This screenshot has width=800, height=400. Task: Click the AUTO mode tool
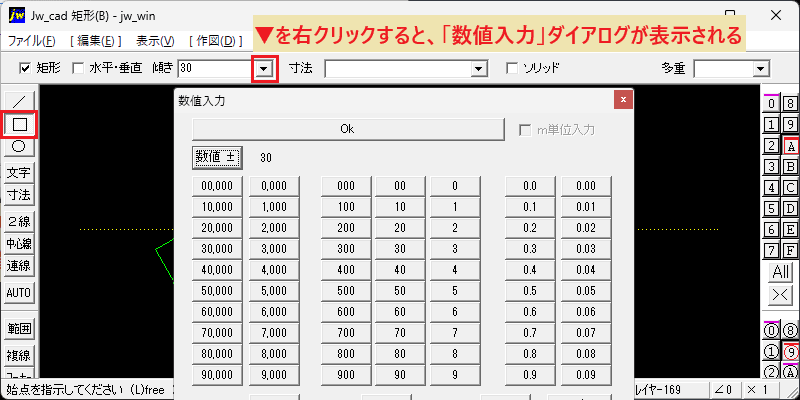click(19, 293)
